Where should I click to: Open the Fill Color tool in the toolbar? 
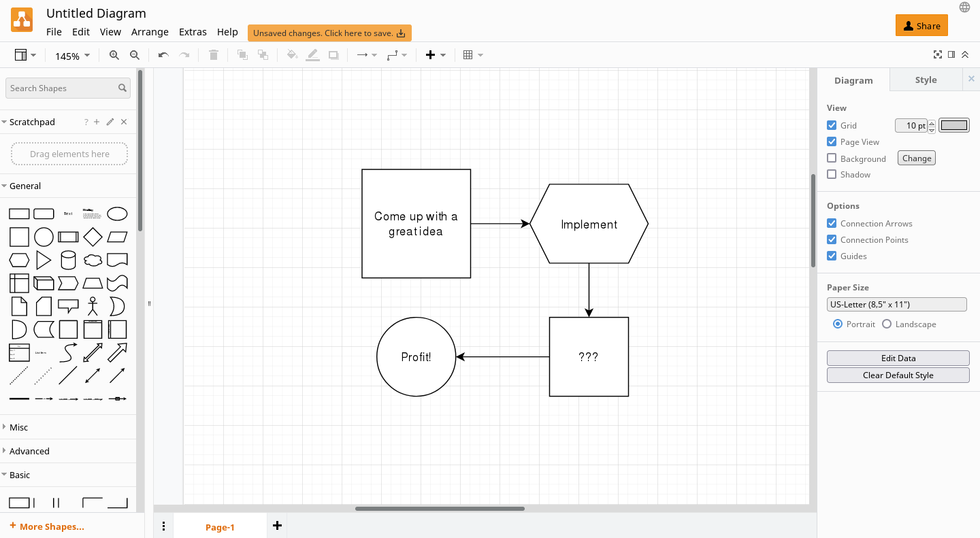292,55
